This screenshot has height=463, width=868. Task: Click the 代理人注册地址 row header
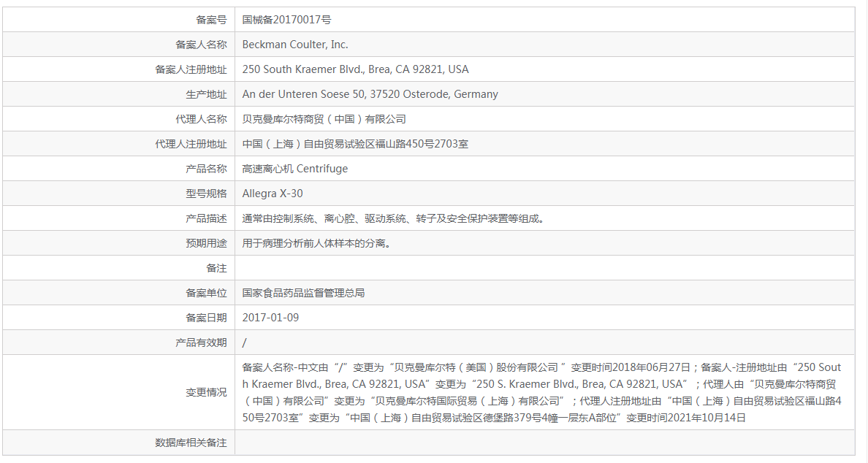(194, 143)
